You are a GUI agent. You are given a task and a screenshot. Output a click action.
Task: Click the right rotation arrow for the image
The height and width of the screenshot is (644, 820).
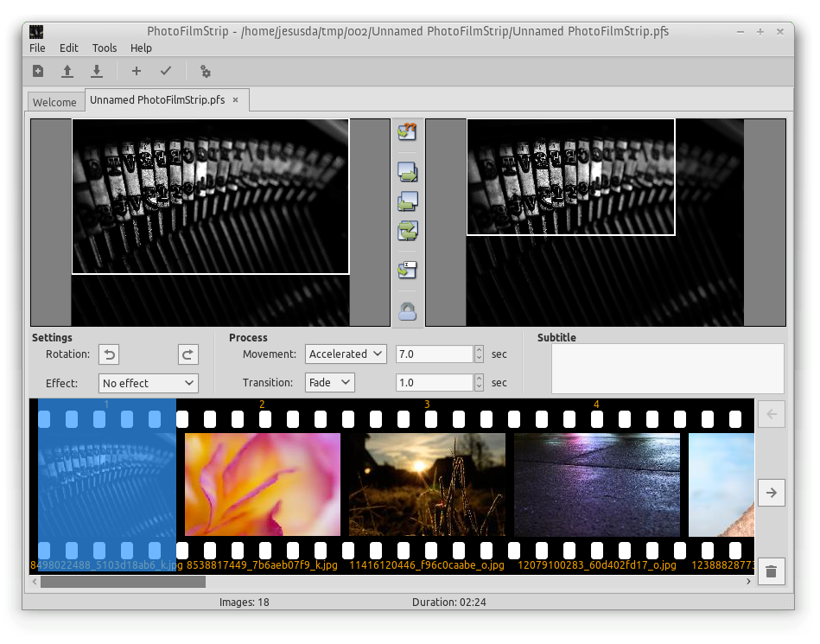pyautogui.click(x=188, y=354)
